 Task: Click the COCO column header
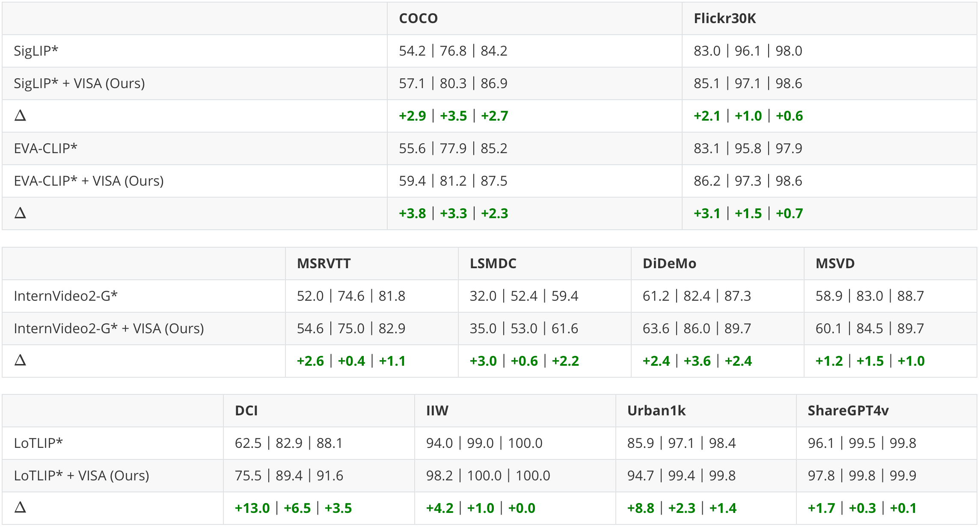(x=418, y=18)
